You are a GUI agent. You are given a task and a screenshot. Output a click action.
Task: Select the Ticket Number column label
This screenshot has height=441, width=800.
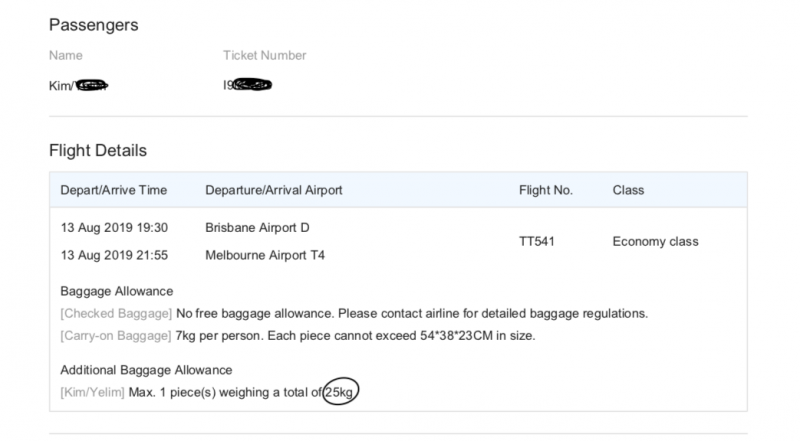point(264,55)
